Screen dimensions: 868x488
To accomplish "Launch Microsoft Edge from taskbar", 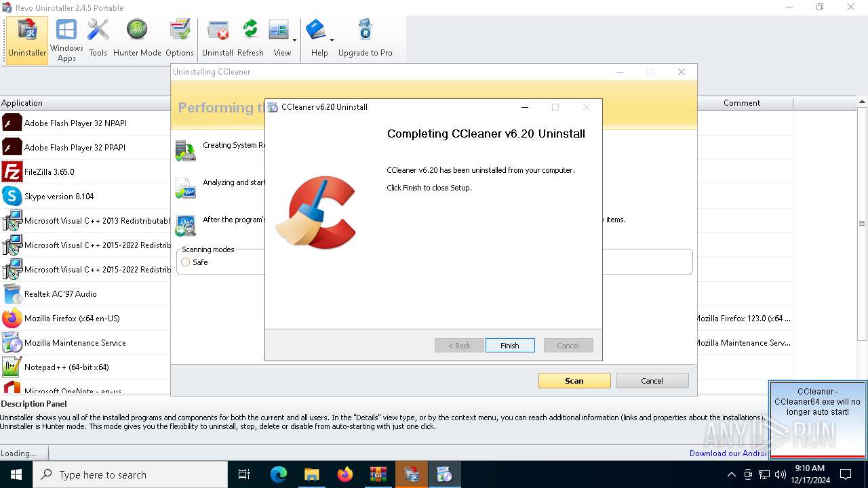I will pyautogui.click(x=279, y=474).
